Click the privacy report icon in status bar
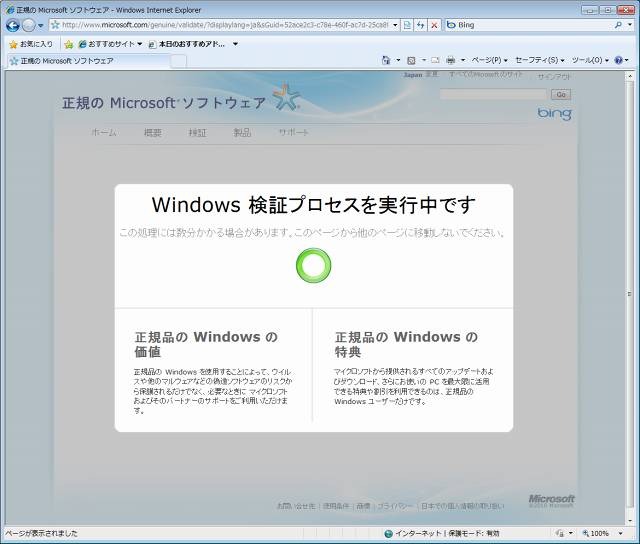This screenshot has width=640, height=544. click(560, 533)
